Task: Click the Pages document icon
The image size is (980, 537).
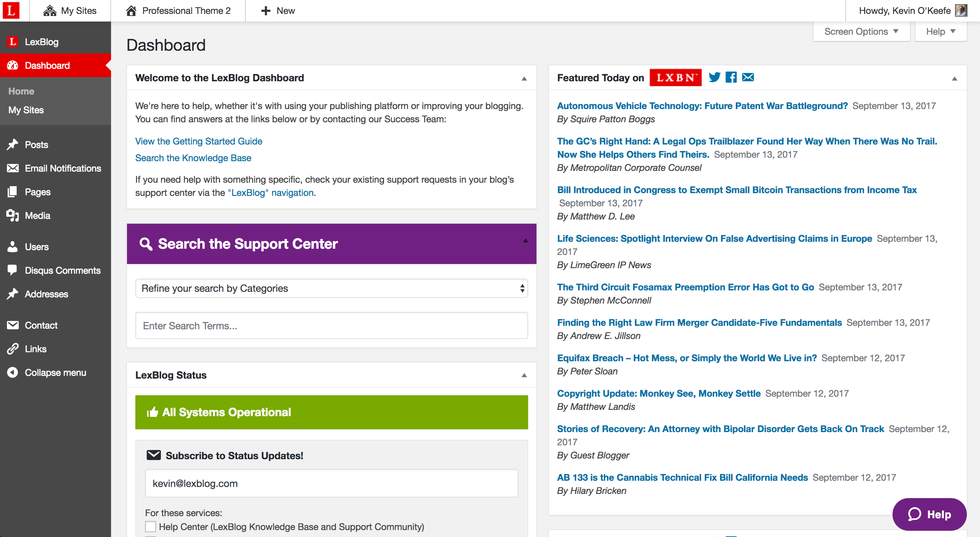Action: click(x=12, y=192)
